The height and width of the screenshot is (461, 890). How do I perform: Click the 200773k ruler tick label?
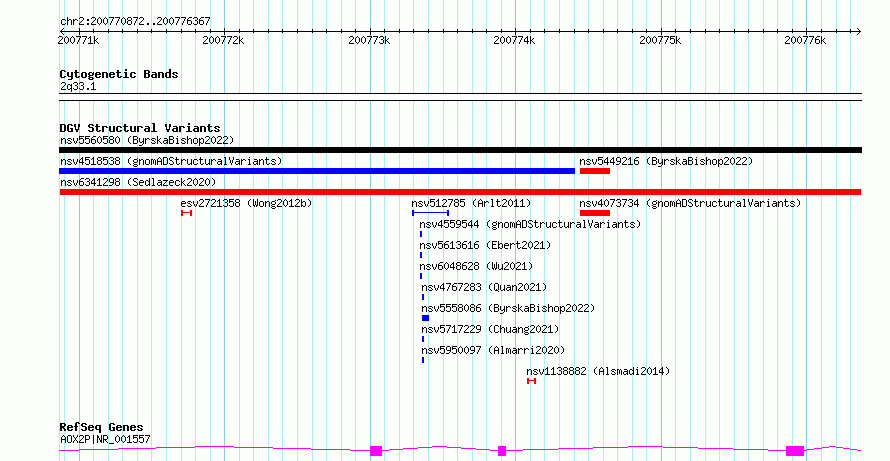click(x=370, y=40)
